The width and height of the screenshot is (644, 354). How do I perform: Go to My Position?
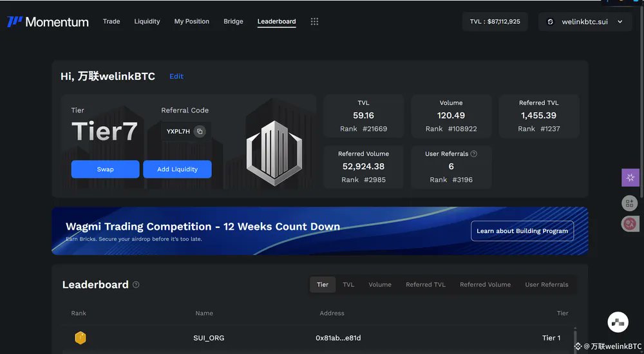192,21
